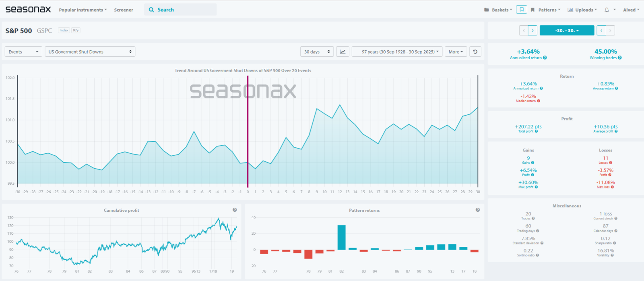Viewport: 644px width, 281px height.
Task: Click the Pattern returns help icon
Action: pos(478,210)
